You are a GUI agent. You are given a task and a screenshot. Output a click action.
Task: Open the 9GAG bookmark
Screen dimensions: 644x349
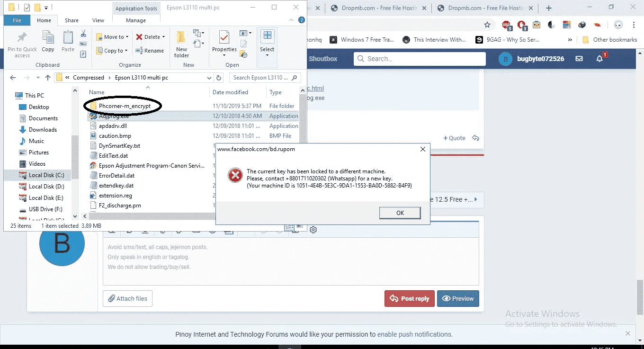(508, 40)
